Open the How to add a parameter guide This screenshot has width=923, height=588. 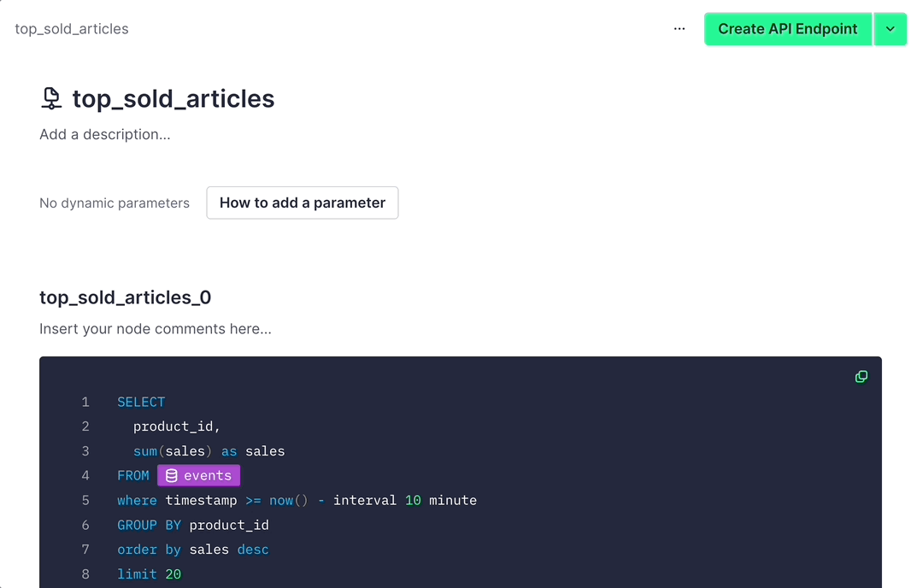(302, 203)
